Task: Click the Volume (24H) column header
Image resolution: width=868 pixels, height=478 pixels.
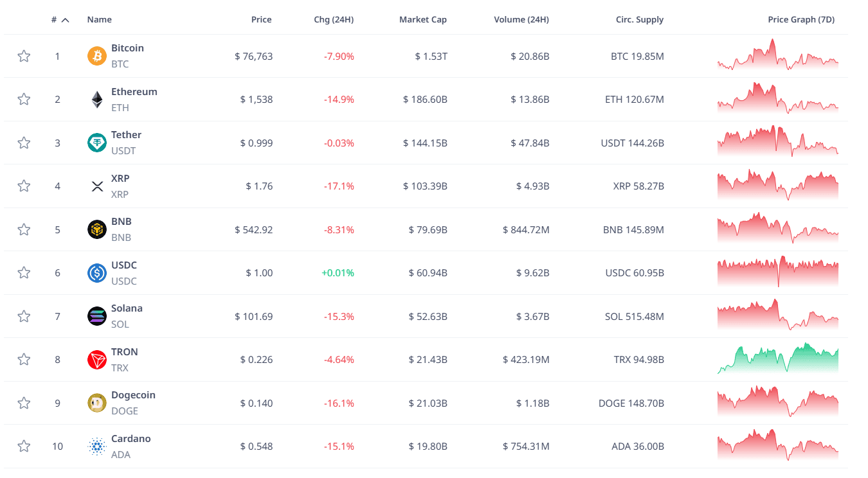Action: 521,20
